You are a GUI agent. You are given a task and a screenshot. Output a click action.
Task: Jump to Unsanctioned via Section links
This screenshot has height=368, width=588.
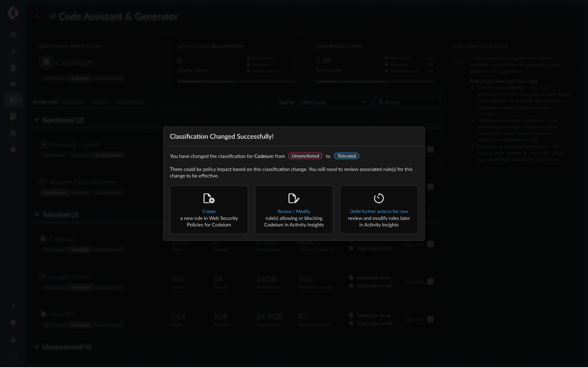(x=130, y=102)
